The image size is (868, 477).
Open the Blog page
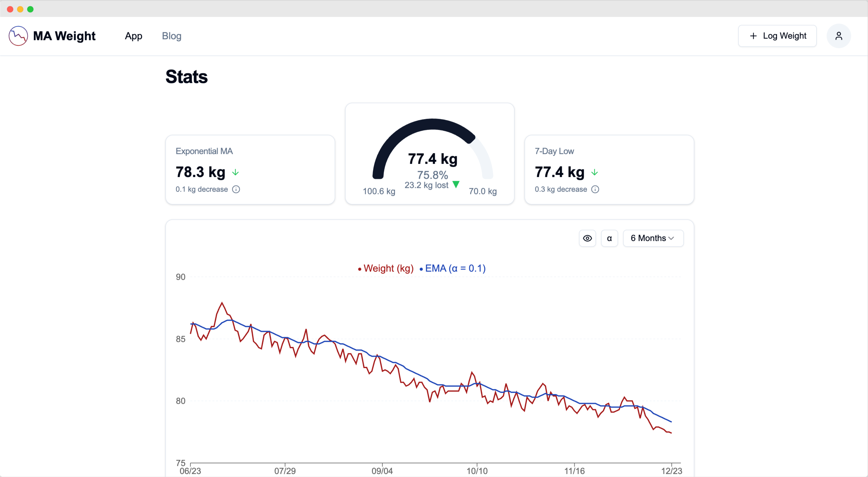[x=172, y=36]
